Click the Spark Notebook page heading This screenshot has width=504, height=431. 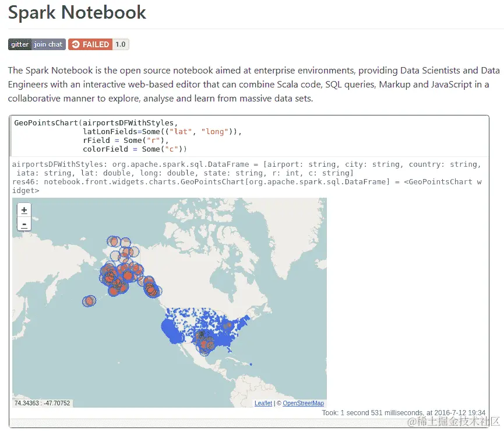(77, 13)
